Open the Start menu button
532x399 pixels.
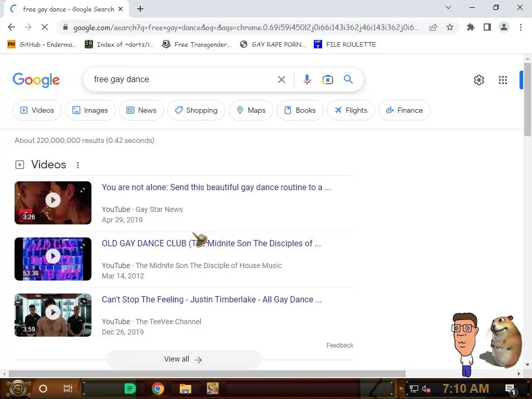click(x=18, y=389)
